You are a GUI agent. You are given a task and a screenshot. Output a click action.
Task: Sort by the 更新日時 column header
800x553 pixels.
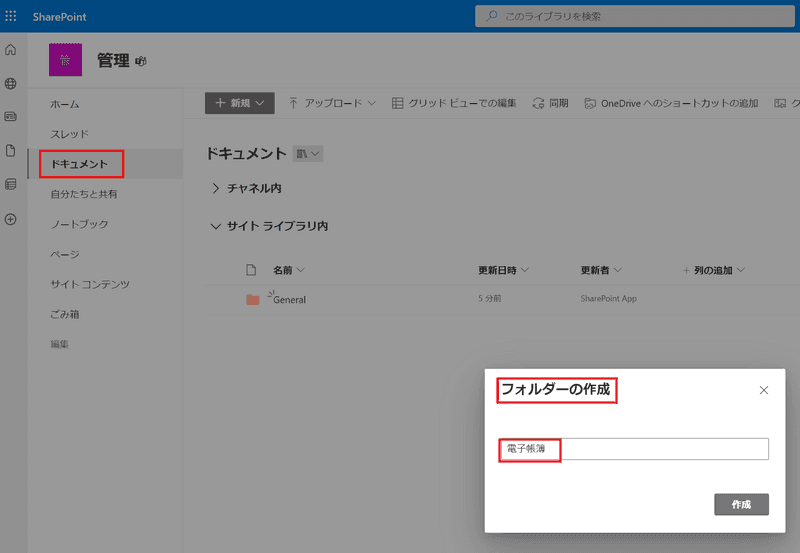tap(503, 270)
